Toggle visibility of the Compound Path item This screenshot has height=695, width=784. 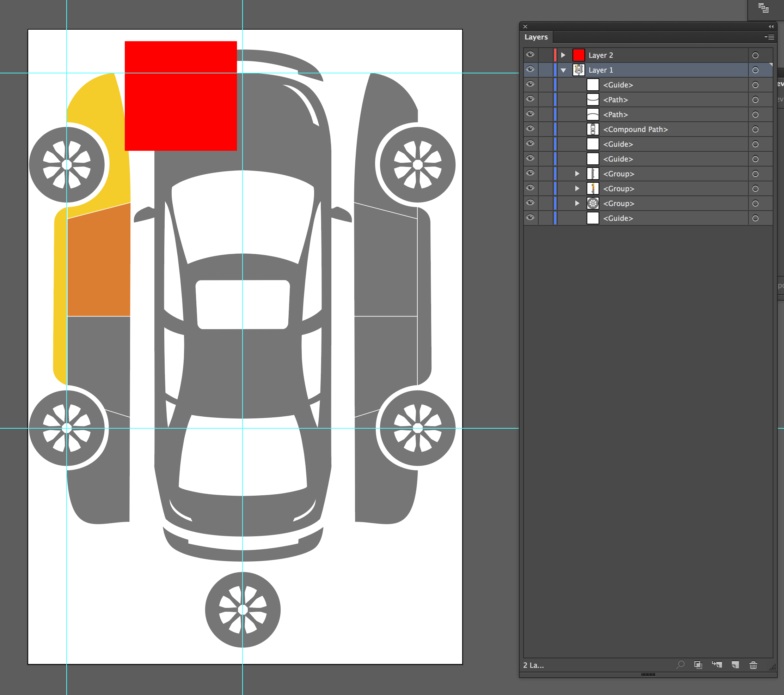click(x=530, y=129)
